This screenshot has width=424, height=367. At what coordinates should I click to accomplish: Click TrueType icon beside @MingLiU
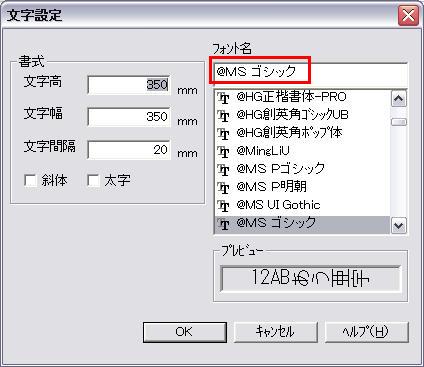(x=223, y=152)
